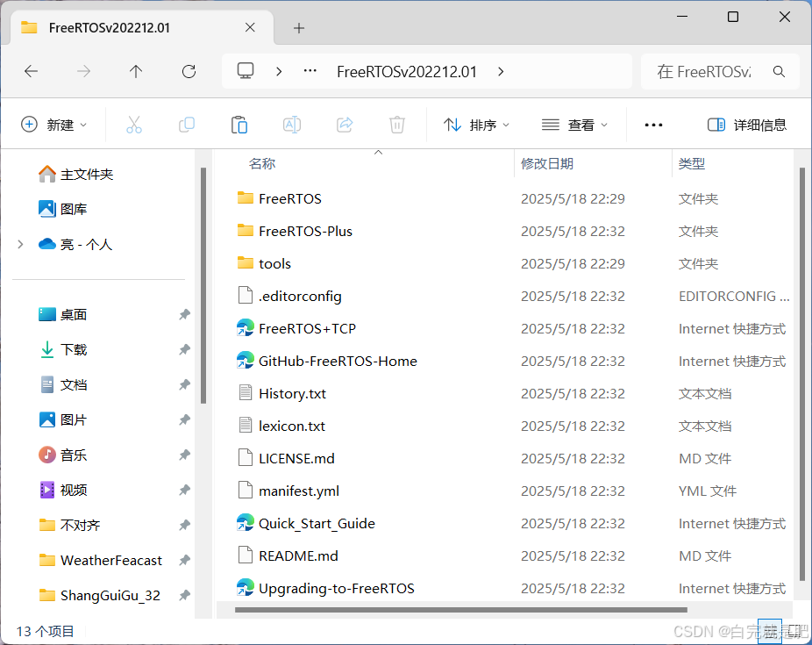Open the 新建 dropdown menu
The image size is (812, 645).
[x=53, y=125]
